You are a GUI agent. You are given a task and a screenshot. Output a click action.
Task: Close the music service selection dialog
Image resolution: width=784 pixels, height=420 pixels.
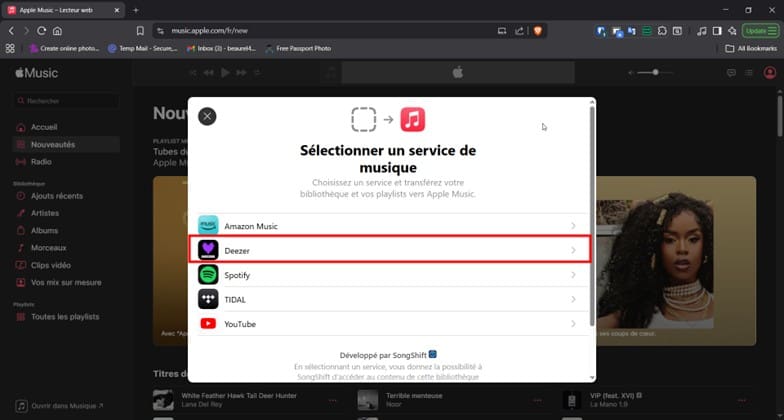207,116
